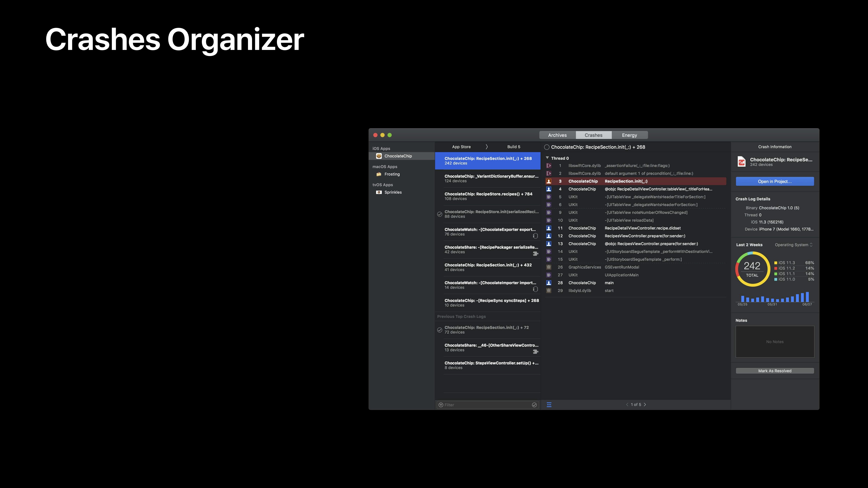868x488 pixels.
Task: Open the Operating System dropdown
Action: point(793,245)
